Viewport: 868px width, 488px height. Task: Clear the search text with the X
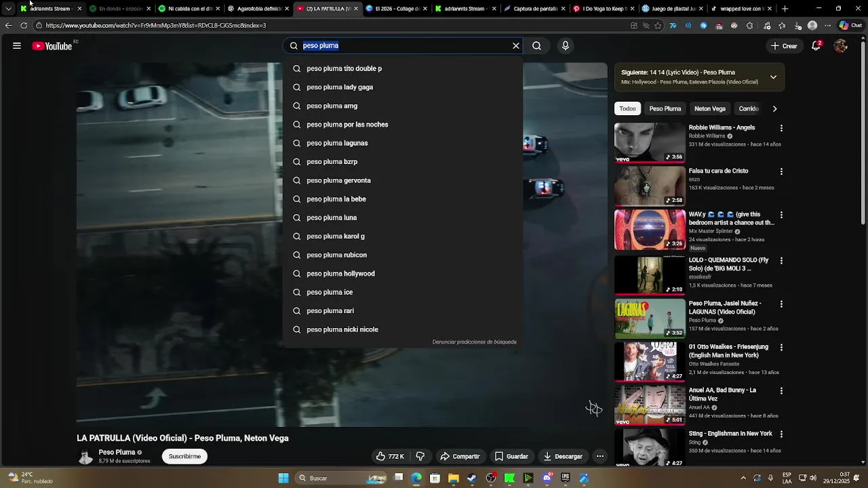point(516,45)
